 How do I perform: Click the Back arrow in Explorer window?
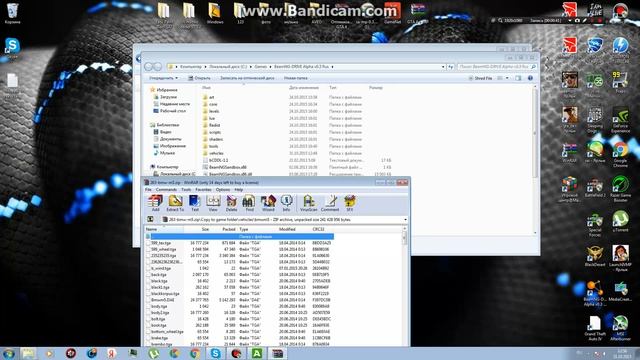(149, 67)
